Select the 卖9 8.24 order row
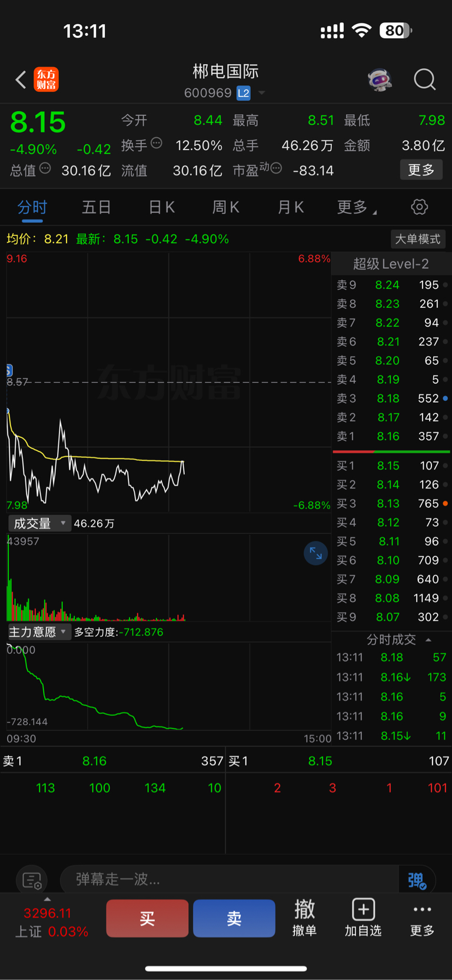Image resolution: width=452 pixels, height=980 pixels. click(x=391, y=285)
